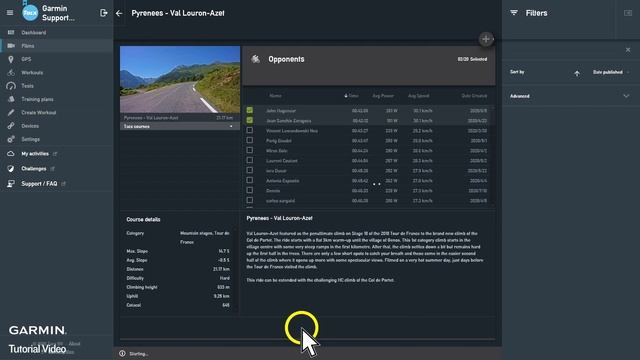Uncheck opponent with time 00:42:12
This screenshot has height=360, width=640.
(249, 120)
